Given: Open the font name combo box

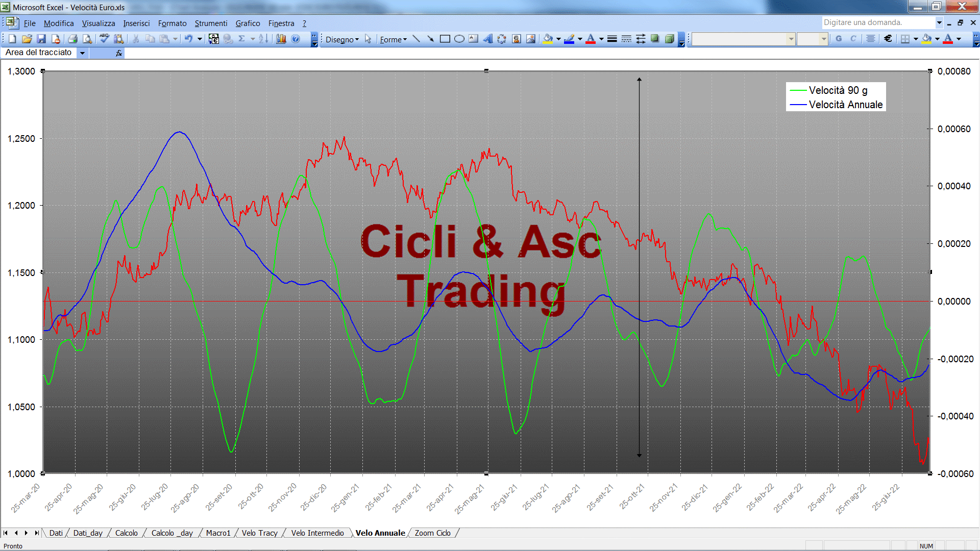Looking at the screenshot, I should [x=743, y=39].
